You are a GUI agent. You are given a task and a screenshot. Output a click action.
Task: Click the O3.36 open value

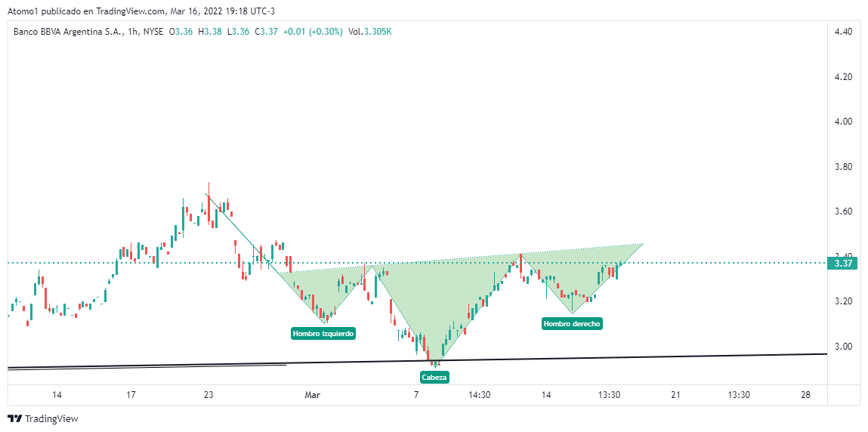181,32
